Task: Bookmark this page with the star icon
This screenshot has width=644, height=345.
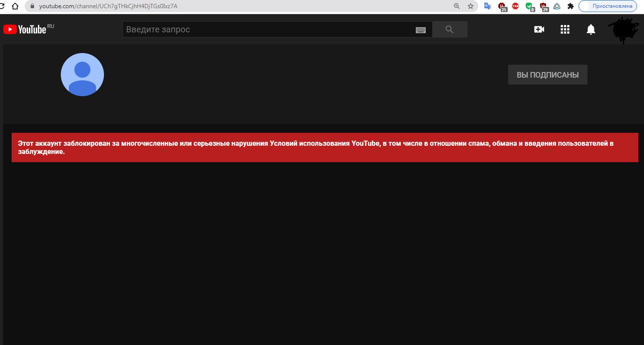Action: pyautogui.click(x=471, y=6)
